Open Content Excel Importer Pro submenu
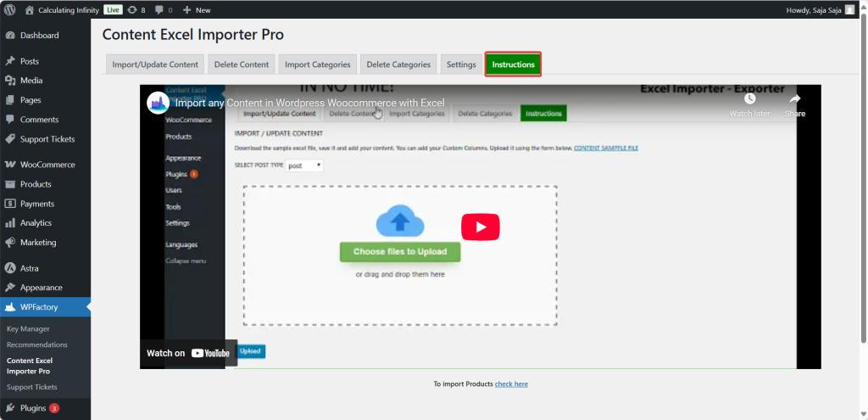This screenshot has height=420, width=868. [30, 366]
